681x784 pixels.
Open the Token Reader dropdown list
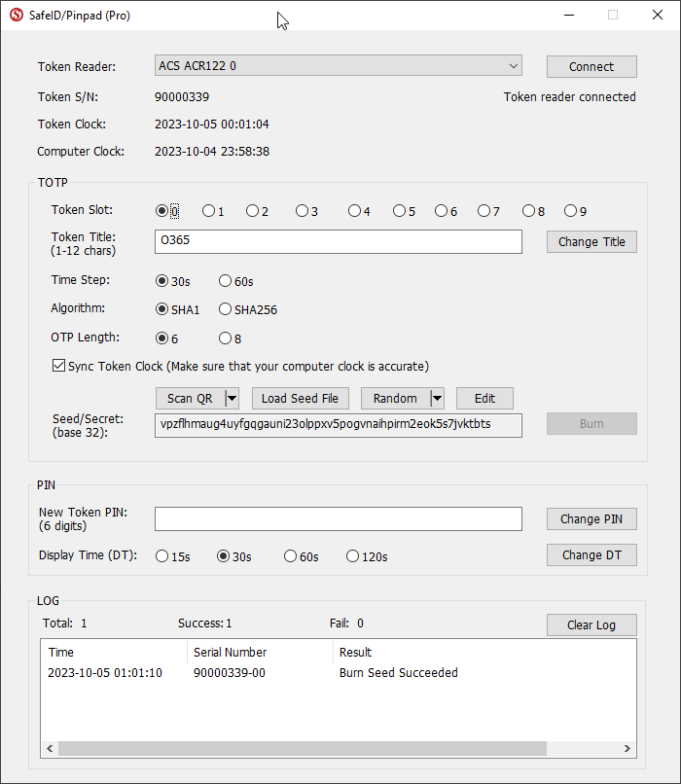[x=513, y=66]
